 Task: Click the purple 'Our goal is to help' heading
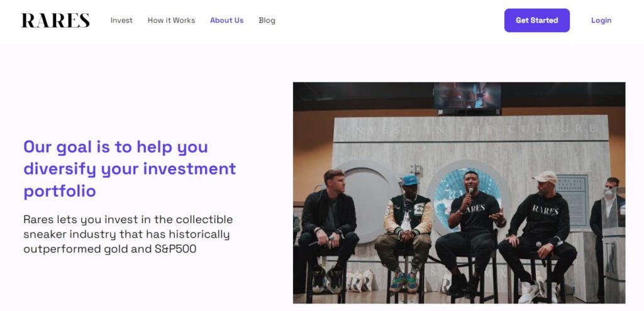[x=130, y=168]
